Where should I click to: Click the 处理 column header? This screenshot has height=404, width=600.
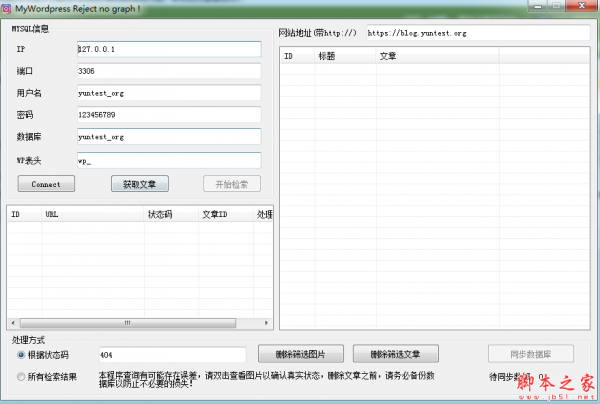pyautogui.click(x=263, y=214)
